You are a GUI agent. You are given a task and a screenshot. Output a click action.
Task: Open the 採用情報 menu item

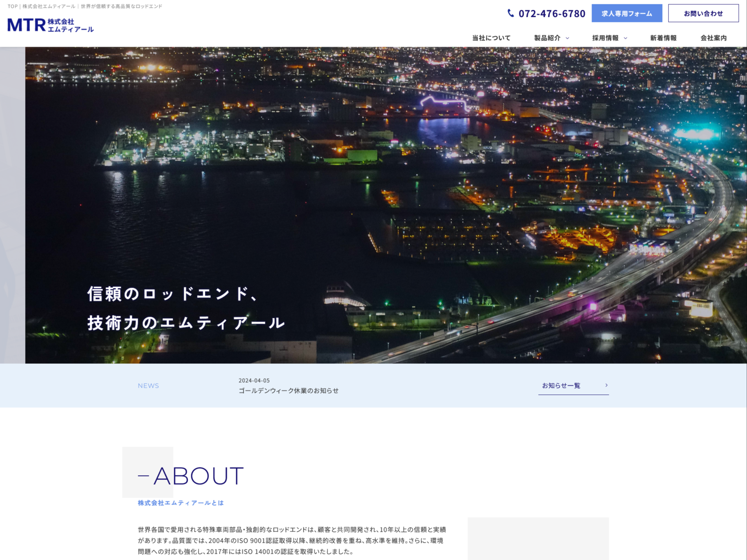[605, 38]
